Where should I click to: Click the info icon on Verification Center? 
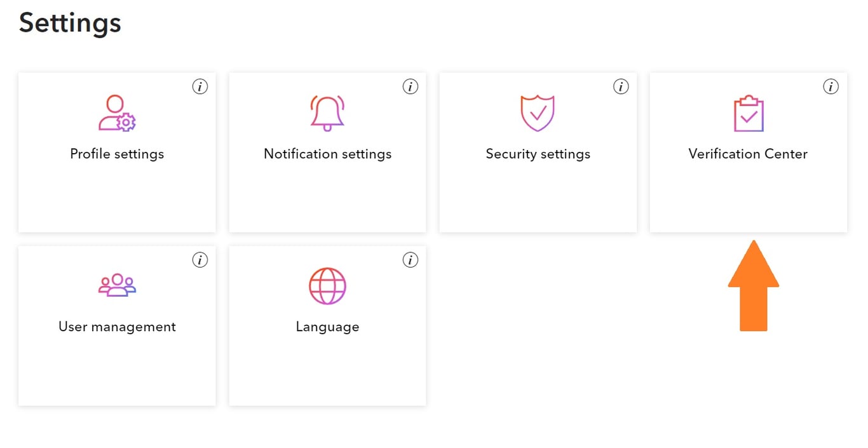[831, 86]
